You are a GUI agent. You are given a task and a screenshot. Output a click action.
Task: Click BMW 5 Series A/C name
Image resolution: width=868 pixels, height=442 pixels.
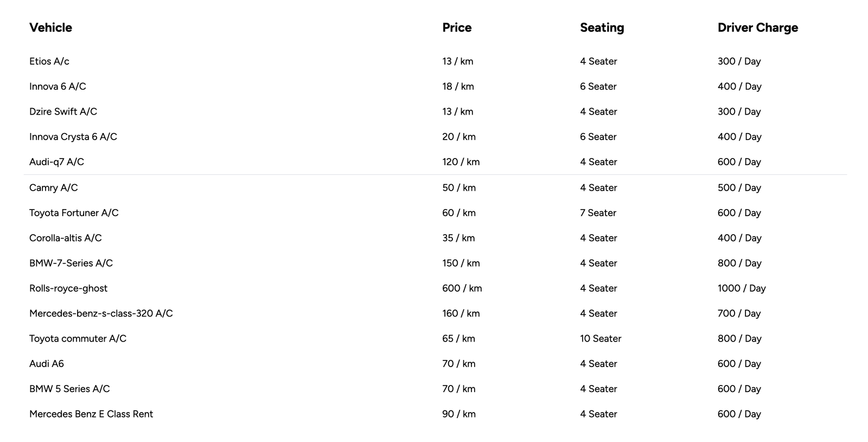69,389
